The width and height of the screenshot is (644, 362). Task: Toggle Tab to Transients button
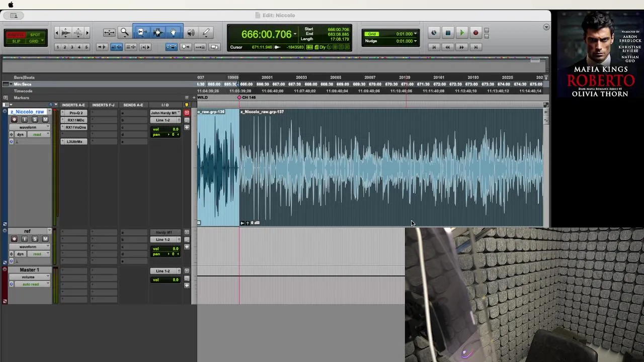[x=101, y=47]
